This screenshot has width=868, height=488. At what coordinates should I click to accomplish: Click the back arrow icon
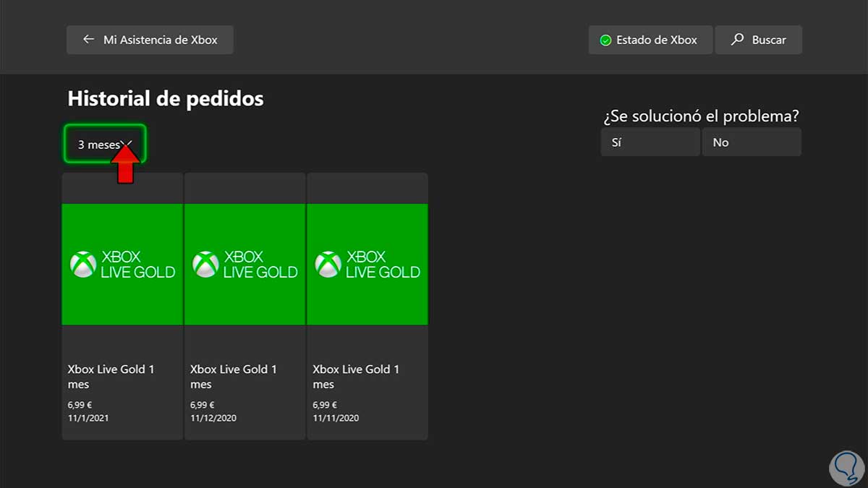click(x=88, y=40)
